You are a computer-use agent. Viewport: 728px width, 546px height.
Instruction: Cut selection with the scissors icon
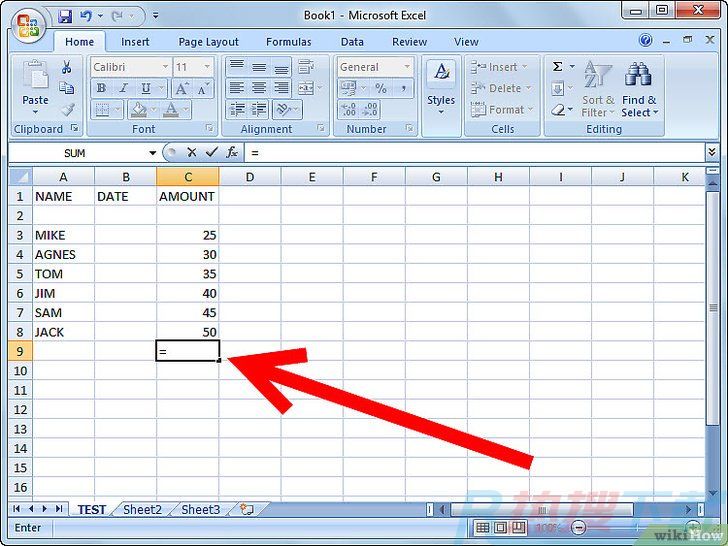coord(66,67)
